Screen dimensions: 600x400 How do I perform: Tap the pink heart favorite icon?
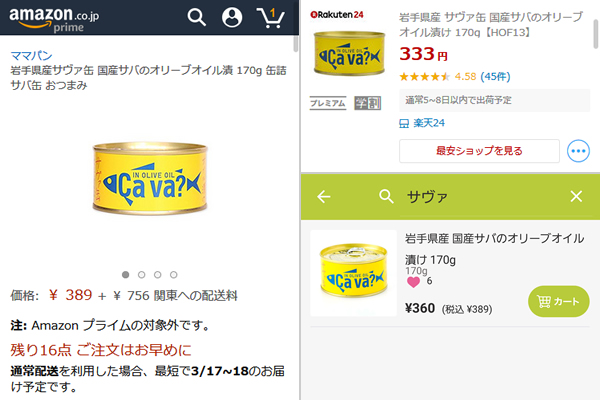click(413, 282)
